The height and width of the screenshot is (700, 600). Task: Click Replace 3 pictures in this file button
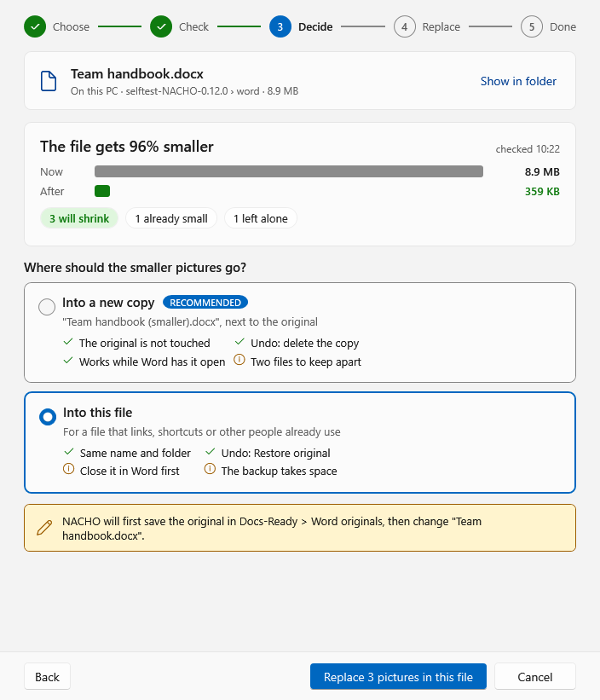(398, 677)
